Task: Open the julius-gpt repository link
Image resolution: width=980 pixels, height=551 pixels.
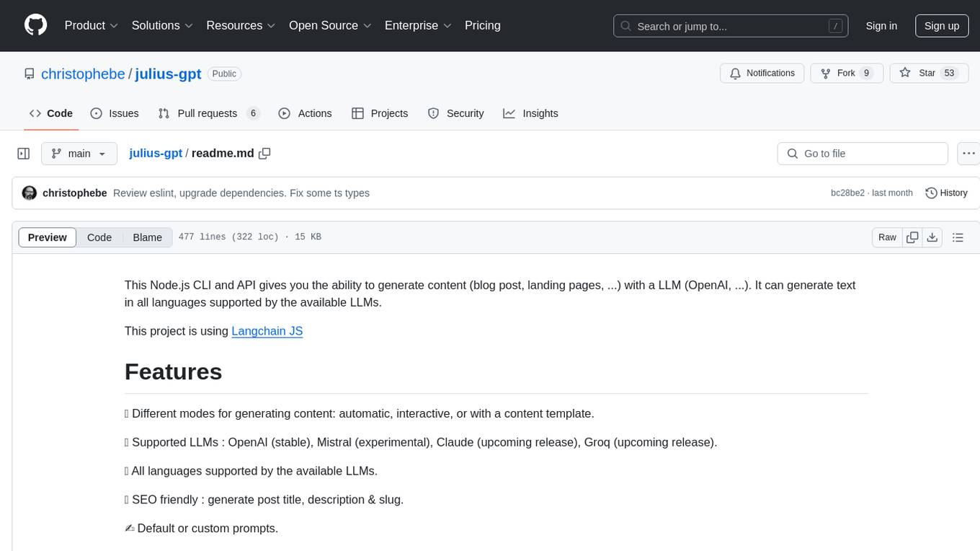Action: pyautogui.click(x=168, y=74)
